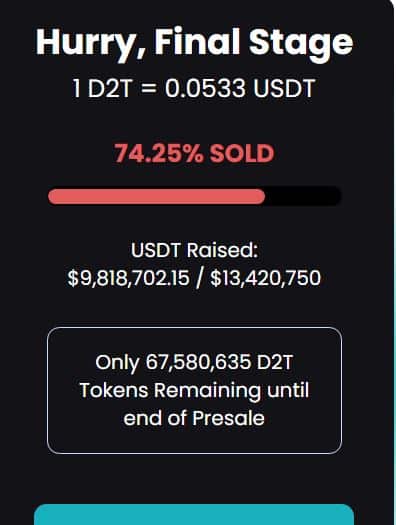Click the "74.25% SOLD" label
The height and width of the screenshot is (525, 396).
[x=194, y=154]
